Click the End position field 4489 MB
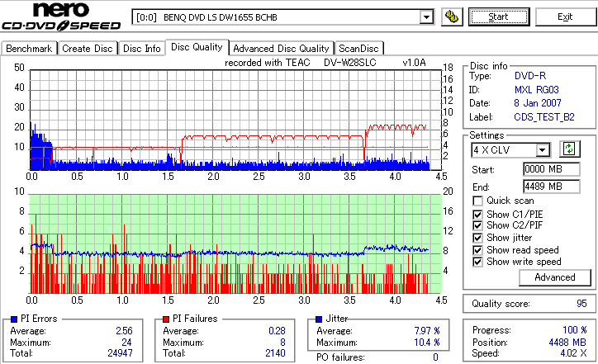Screen dimensions: 598x364 [552, 187]
